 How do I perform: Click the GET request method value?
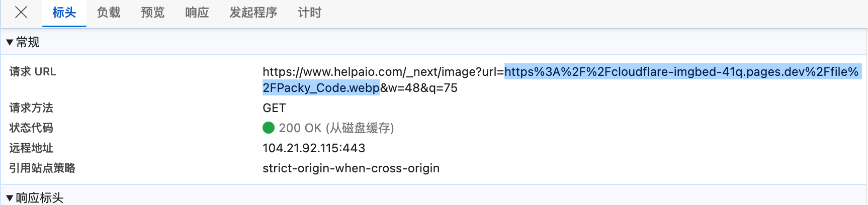coord(274,108)
